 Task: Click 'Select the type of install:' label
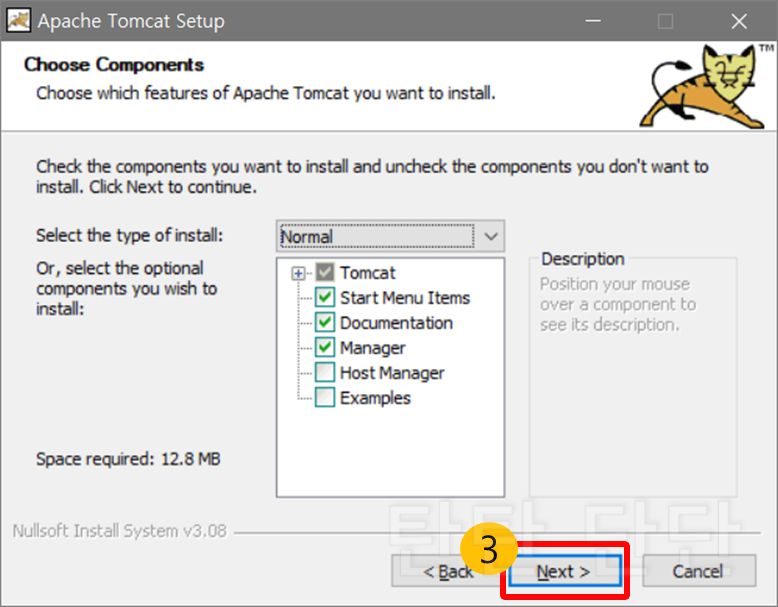tap(130, 235)
